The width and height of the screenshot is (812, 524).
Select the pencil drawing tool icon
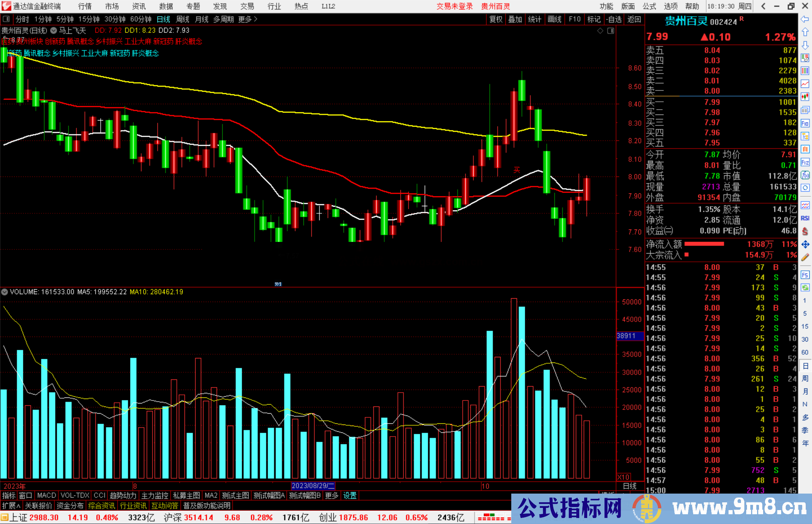(x=805, y=257)
